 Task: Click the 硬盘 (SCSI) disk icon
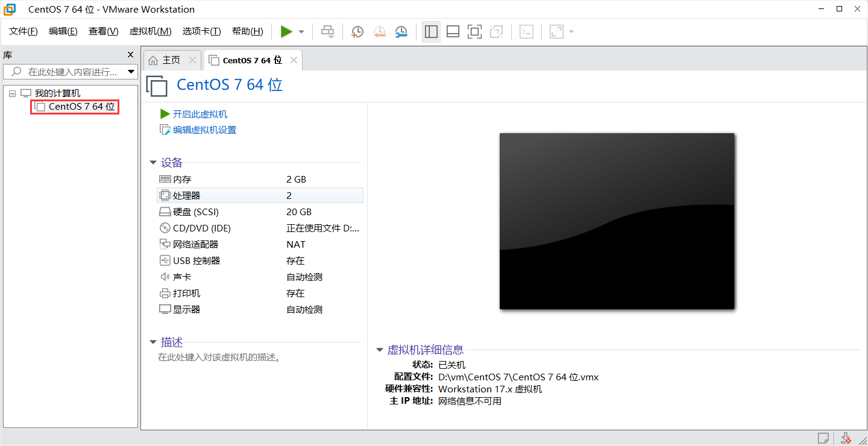click(165, 212)
